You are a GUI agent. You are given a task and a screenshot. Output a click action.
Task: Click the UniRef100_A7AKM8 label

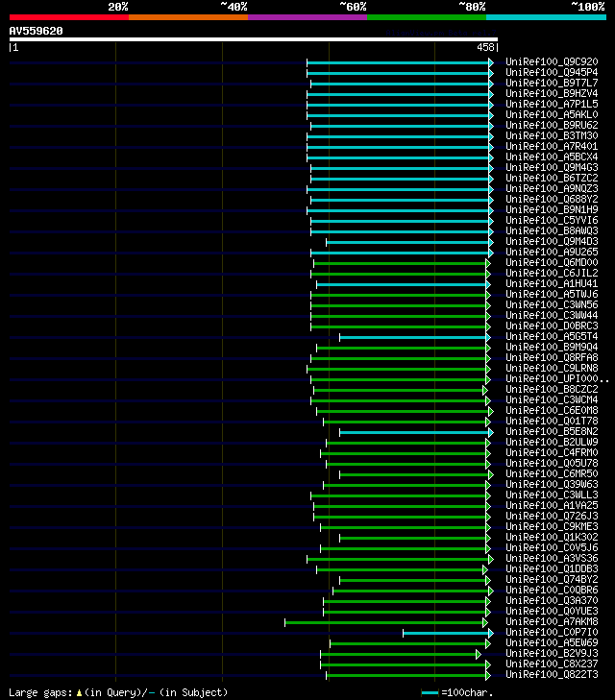552,622
